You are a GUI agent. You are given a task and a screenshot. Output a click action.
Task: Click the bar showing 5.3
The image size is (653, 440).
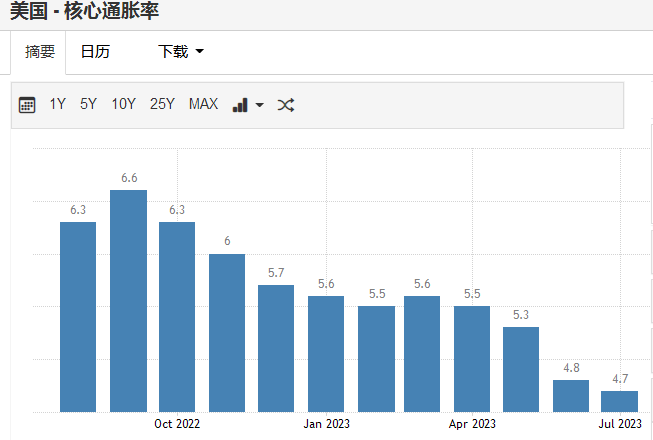click(521, 369)
